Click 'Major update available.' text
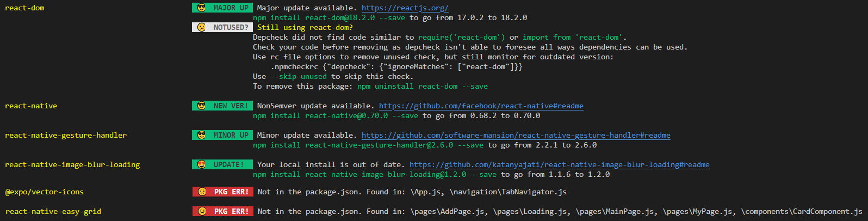This screenshot has width=868, height=221. pos(307,8)
